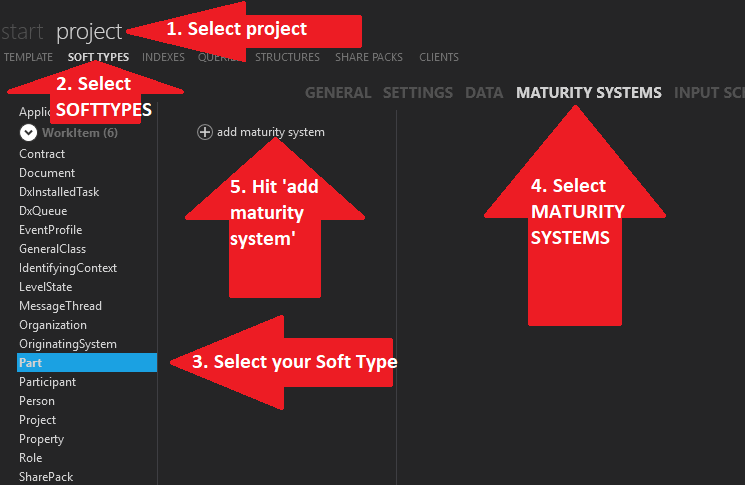Open the DATA tab
The height and width of the screenshot is (485, 745).
tap(484, 93)
